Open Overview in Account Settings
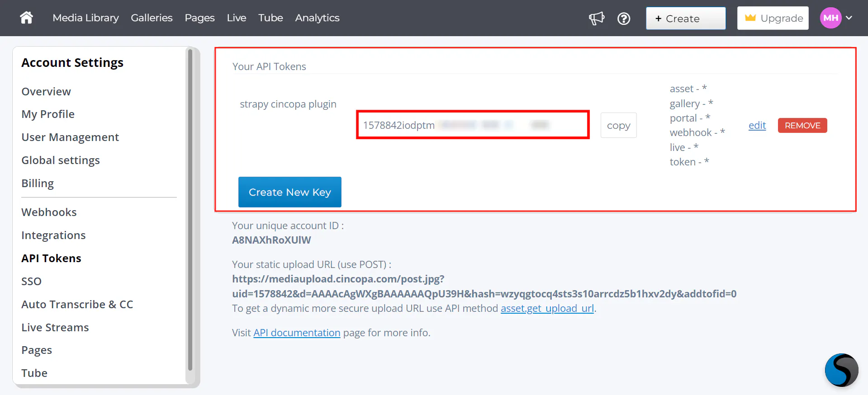The image size is (868, 395). (46, 91)
